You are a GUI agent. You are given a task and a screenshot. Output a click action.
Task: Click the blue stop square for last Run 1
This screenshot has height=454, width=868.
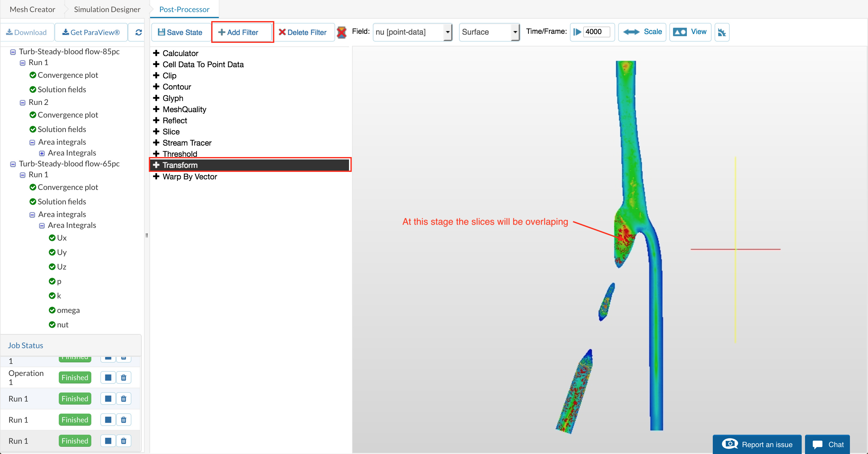(108, 441)
